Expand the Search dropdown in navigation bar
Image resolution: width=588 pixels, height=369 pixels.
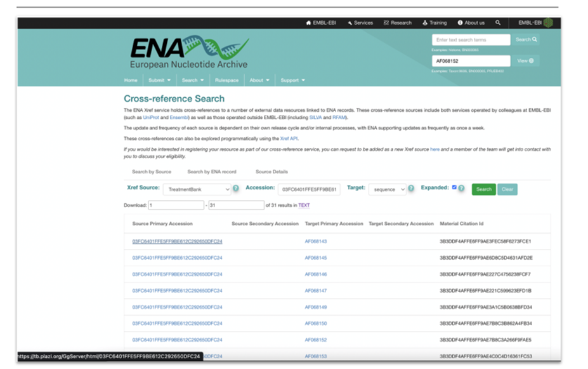193,80
